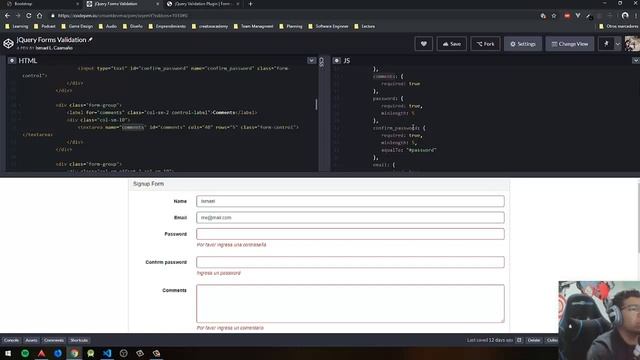Close the jQuery Forms Validation tab
Image resolution: width=640 pixels, height=360 pixels.
point(158,4)
